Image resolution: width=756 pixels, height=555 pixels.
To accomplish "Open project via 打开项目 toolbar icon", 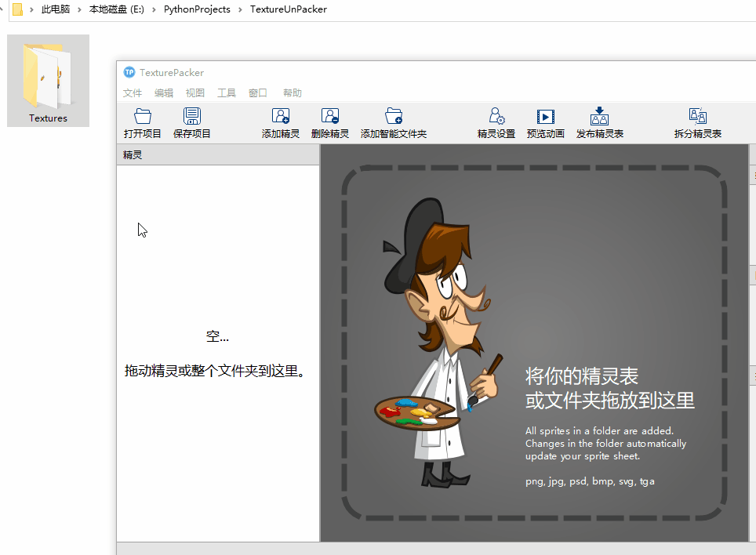I will coord(142,123).
